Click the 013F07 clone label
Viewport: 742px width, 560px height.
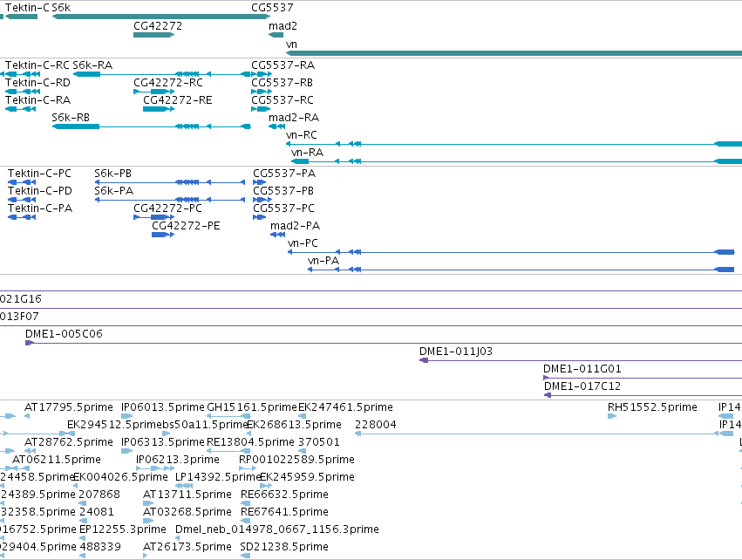(x=19, y=318)
